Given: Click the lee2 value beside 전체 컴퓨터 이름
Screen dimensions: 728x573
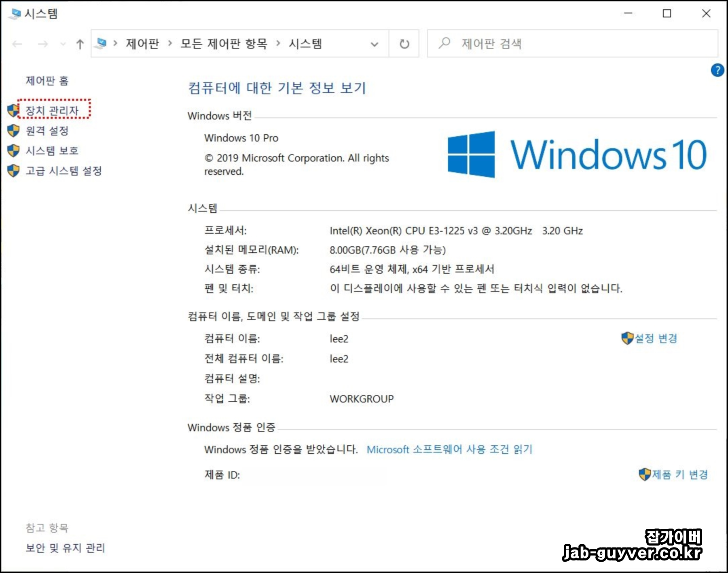Looking at the screenshot, I should pyautogui.click(x=339, y=359).
